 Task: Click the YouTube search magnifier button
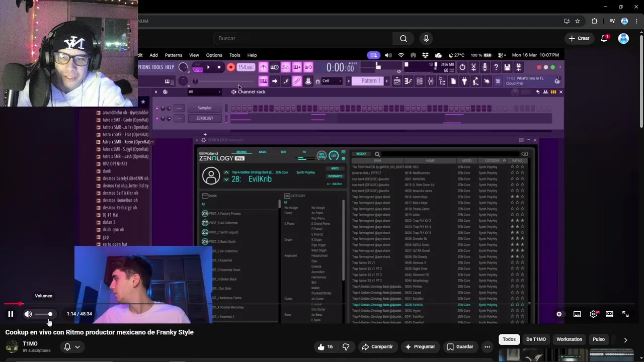[x=403, y=39]
